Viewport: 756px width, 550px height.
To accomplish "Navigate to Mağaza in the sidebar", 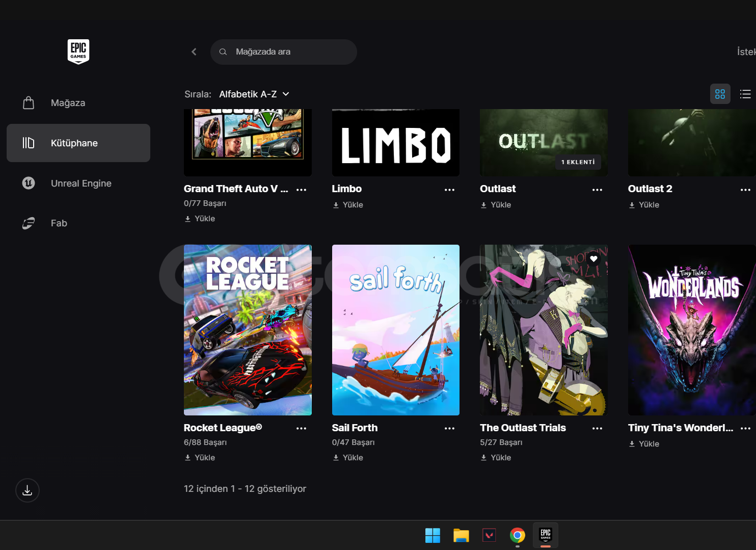I will pyautogui.click(x=68, y=103).
